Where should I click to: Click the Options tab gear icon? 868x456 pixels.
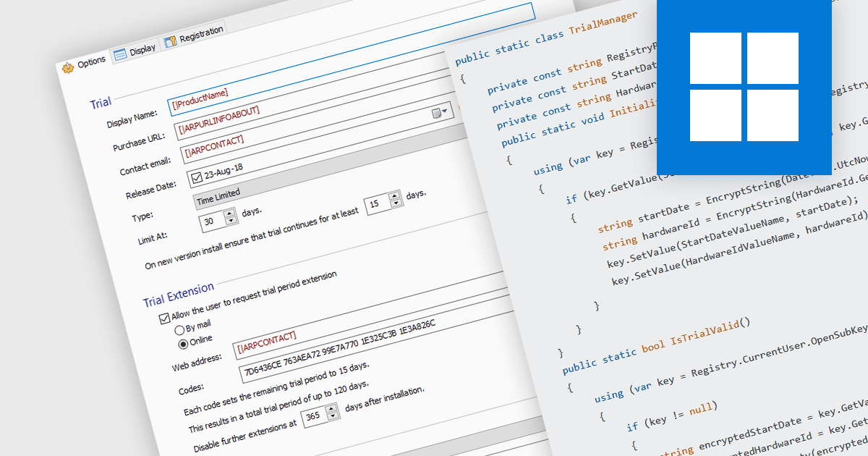pos(68,67)
